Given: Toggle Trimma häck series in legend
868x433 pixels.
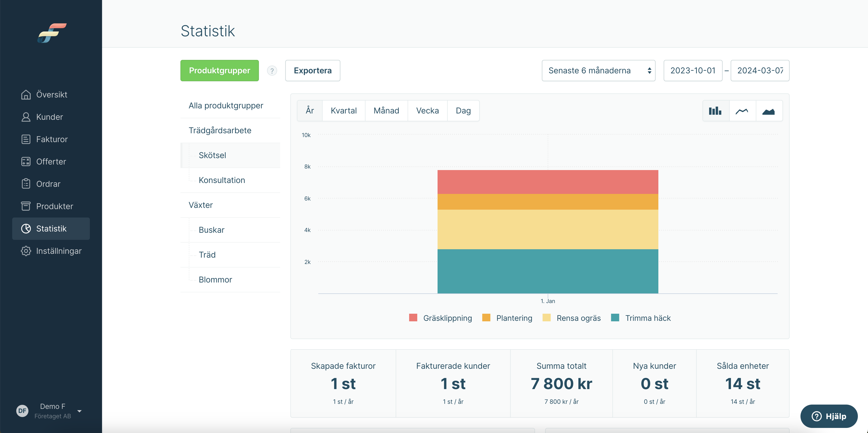Looking at the screenshot, I should tap(641, 318).
